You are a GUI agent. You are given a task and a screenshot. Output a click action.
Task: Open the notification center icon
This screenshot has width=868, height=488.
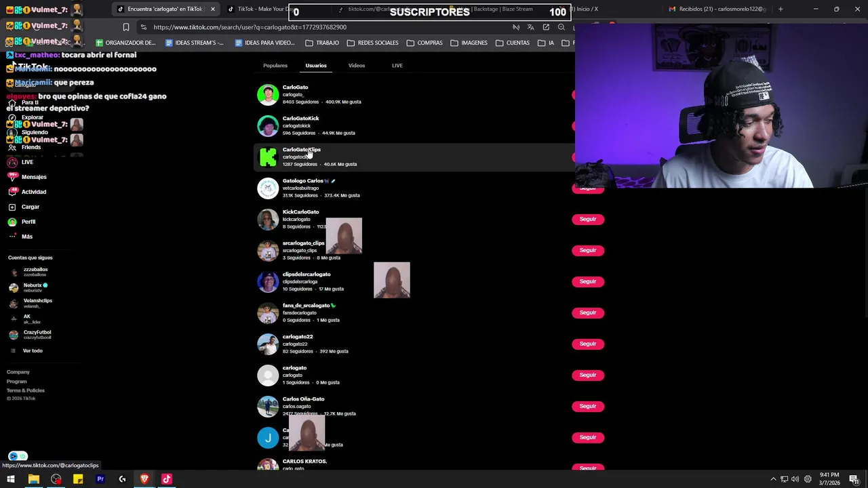(x=854, y=479)
